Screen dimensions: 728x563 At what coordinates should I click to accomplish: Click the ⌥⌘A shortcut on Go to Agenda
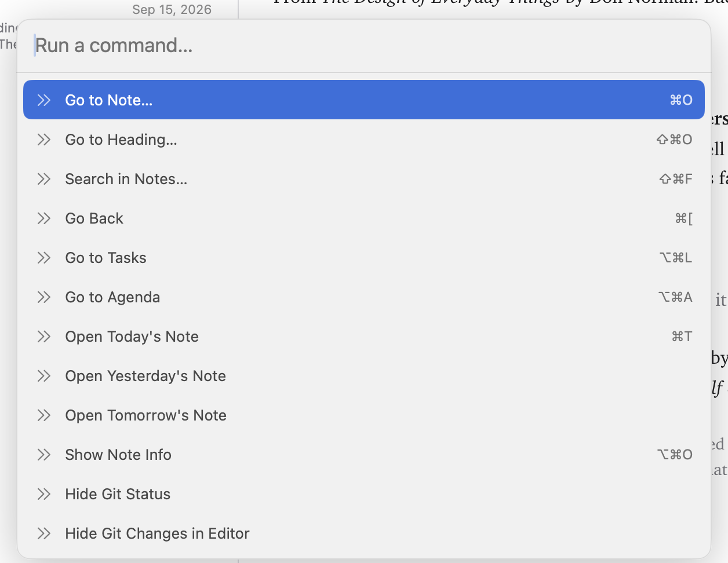(675, 297)
